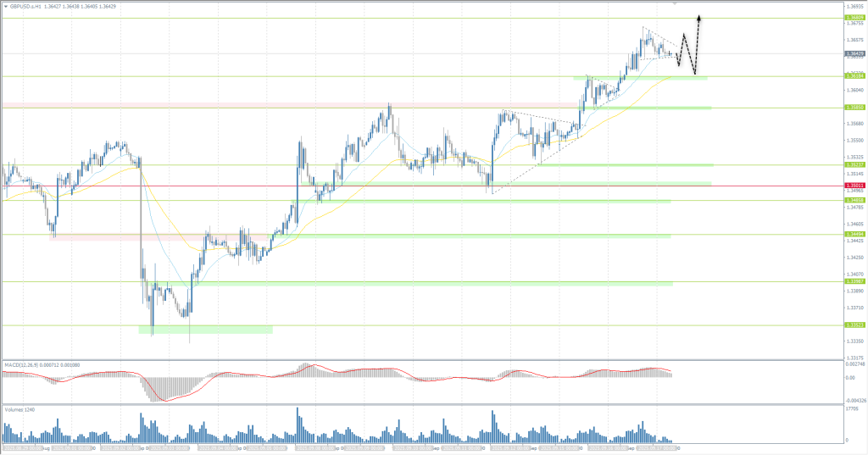This screenshot has width=868, height=455.
Task: Click the tallest volume bar in Volumes panel
Action: pos(298,424)
